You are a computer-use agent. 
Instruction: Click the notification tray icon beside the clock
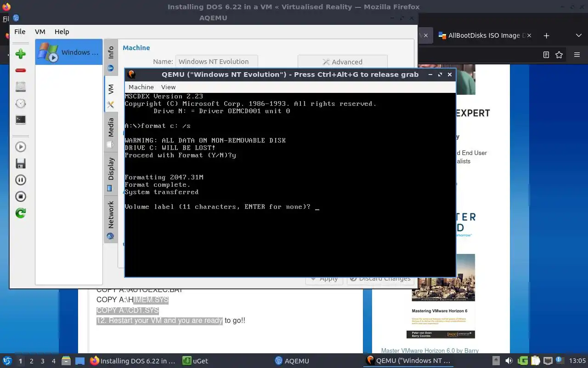pos(560,361)
